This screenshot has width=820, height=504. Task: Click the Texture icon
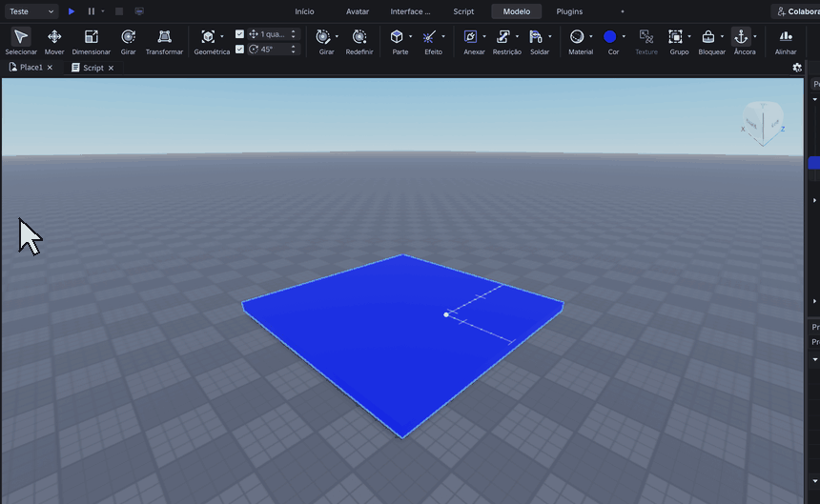(646, 36)
